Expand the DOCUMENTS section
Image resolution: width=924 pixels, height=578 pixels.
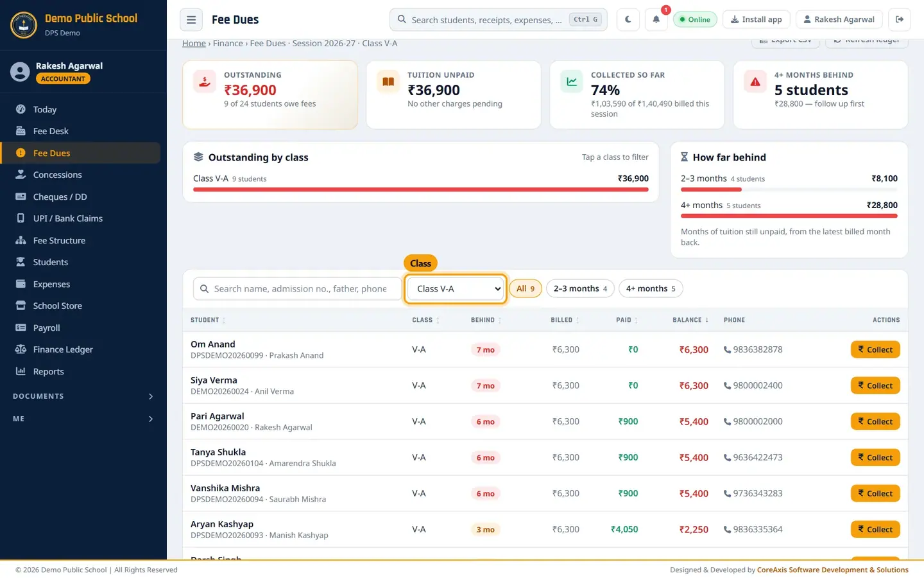click(83, 396)
